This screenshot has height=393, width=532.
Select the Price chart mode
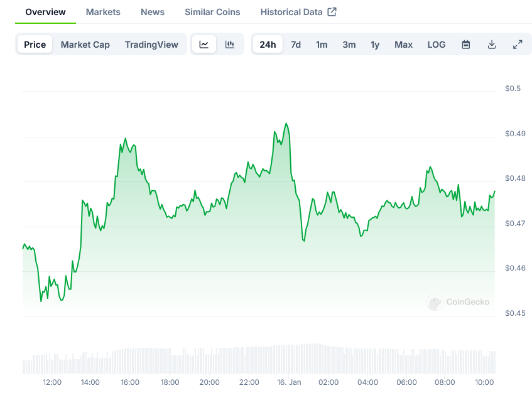(35, 45)
